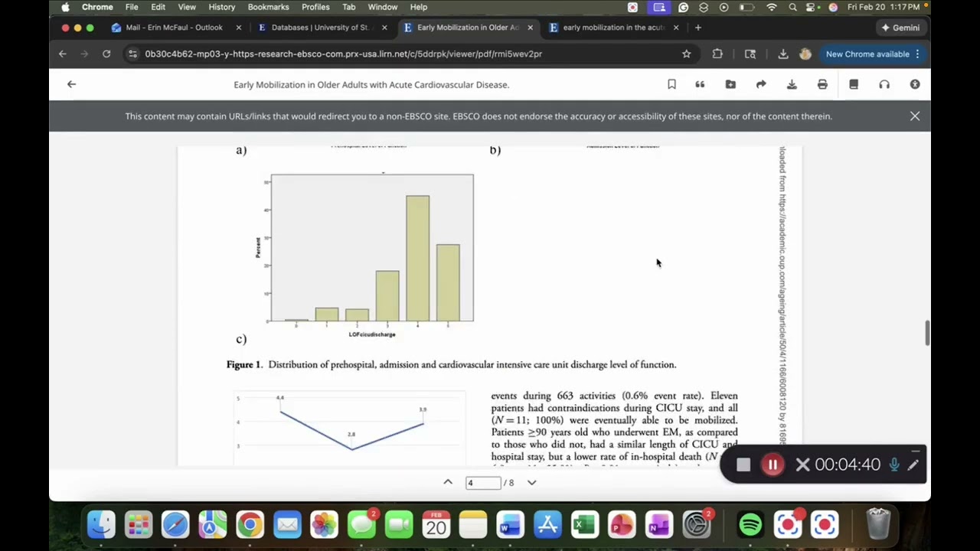
Task: Go to the previous PDF page
Action: click(x=448, y=482)
